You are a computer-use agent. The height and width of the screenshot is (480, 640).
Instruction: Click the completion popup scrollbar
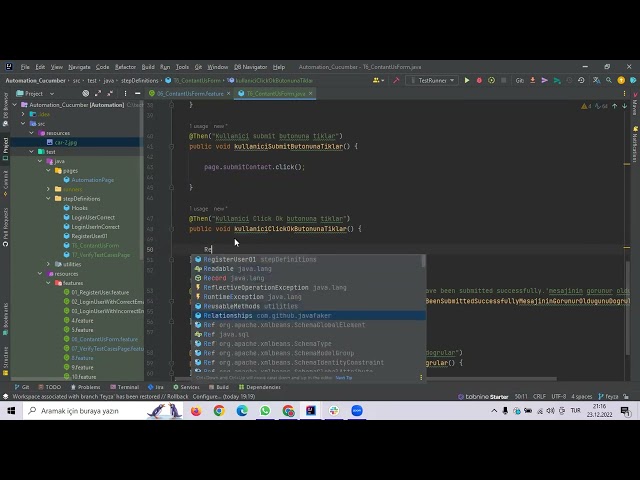[x=423, y=262]
